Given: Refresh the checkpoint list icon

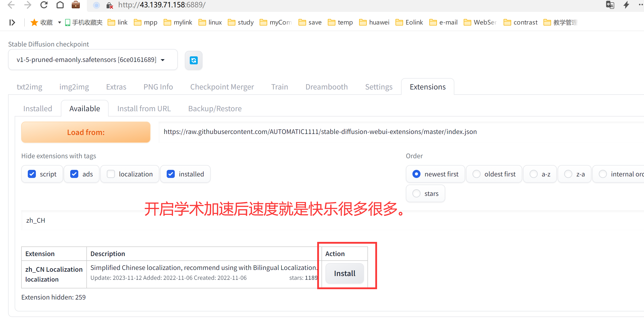Looking at the screenshot, I should click(194, 60).
